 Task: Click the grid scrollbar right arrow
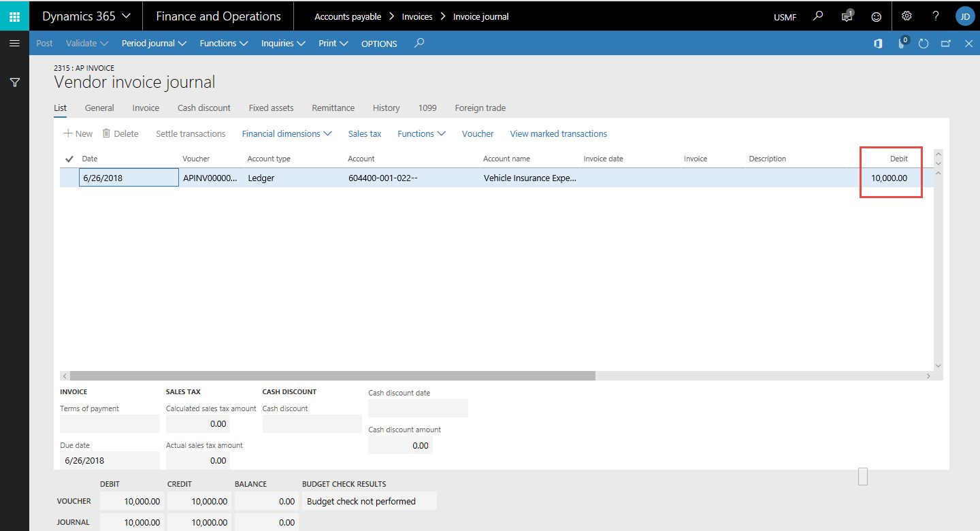928,376
